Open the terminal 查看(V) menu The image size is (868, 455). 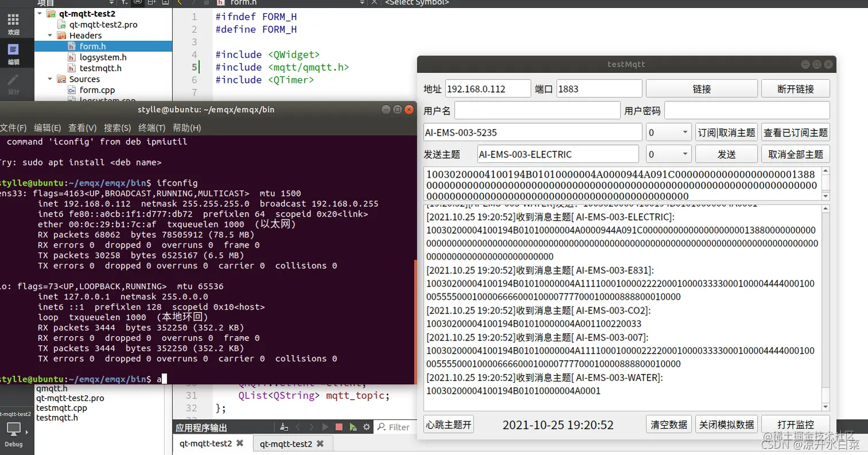click(x=83, y=128)
